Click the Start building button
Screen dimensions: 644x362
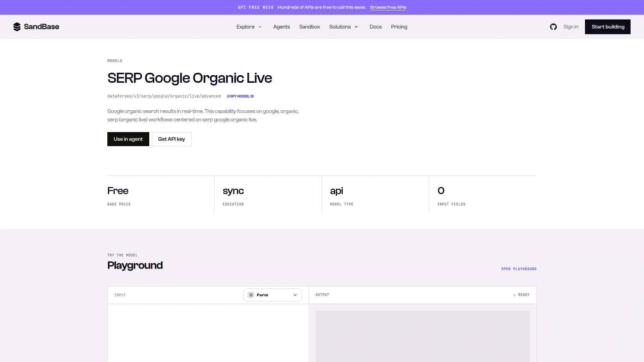coord(608,27)
